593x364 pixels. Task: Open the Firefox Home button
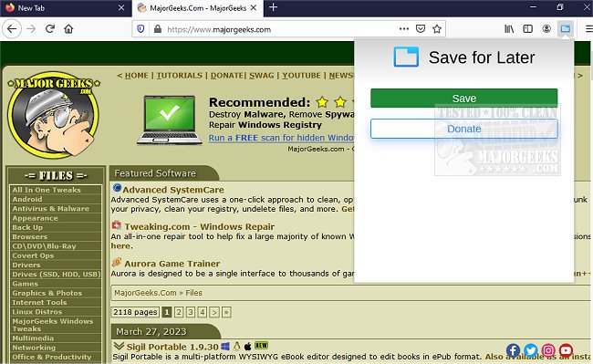click(68, 28)
